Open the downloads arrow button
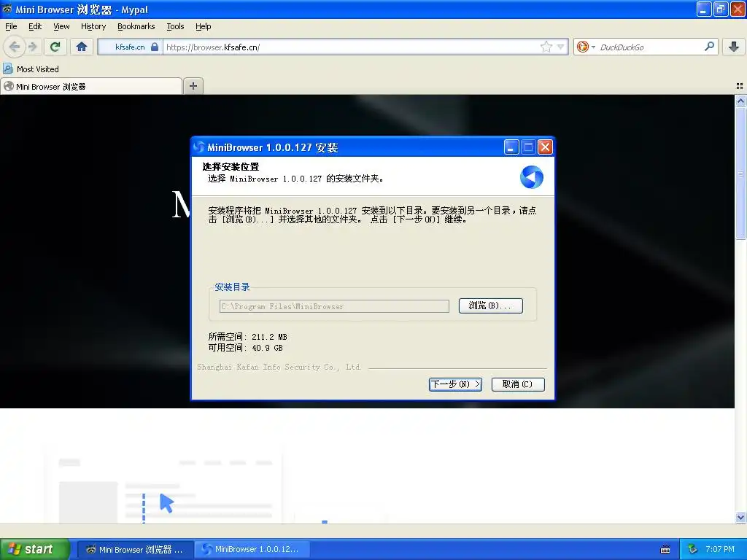 pos(734,47)
